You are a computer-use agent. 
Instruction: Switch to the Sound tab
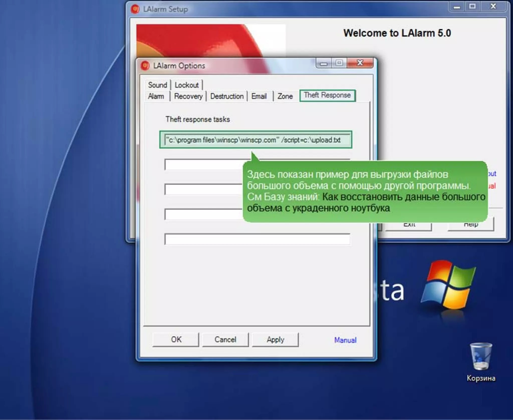(x=157, y=85)
